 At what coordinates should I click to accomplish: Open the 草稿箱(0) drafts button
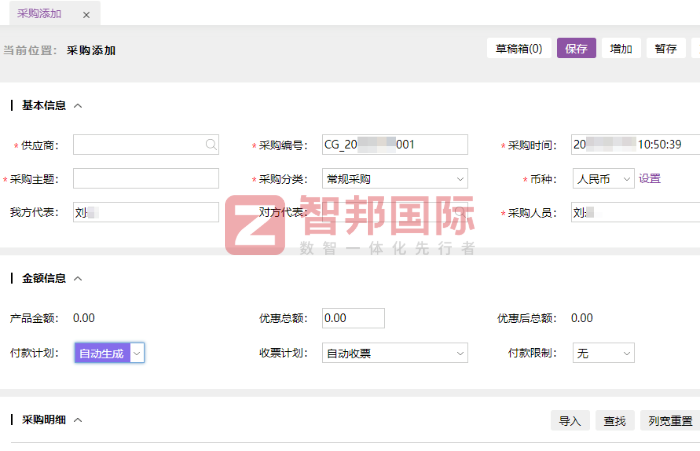(518, 48)
